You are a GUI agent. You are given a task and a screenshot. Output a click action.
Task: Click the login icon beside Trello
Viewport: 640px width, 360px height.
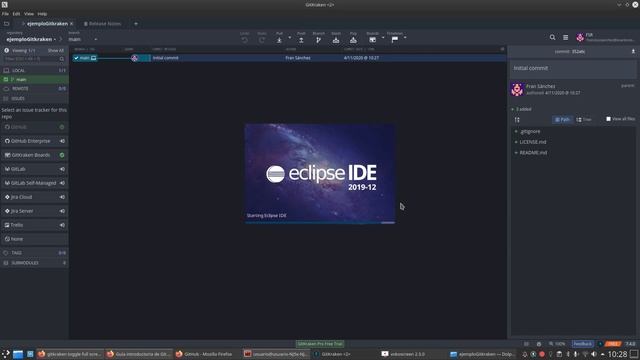(x=62, y=225)
